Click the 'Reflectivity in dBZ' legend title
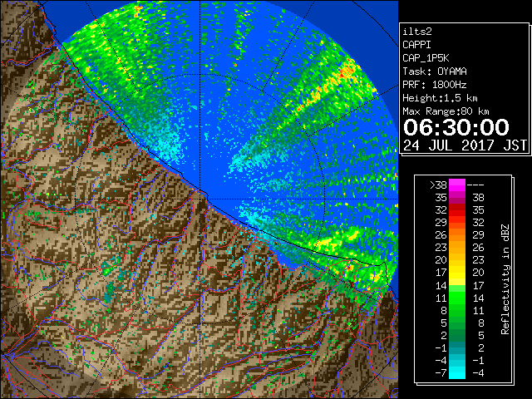 (x=505, y=279)
